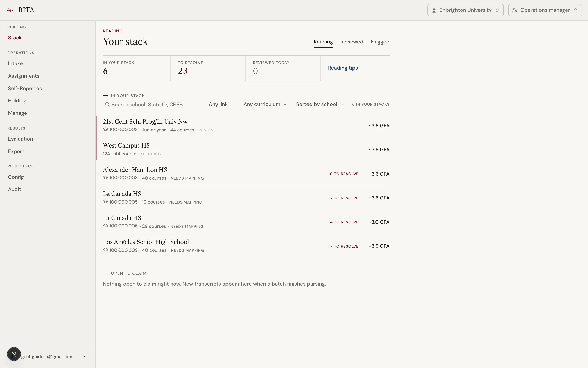This screenshot has width=588, height=368.
Task: Click the 4 TO RESOLVE label
Action: click(x=344, y=222)
